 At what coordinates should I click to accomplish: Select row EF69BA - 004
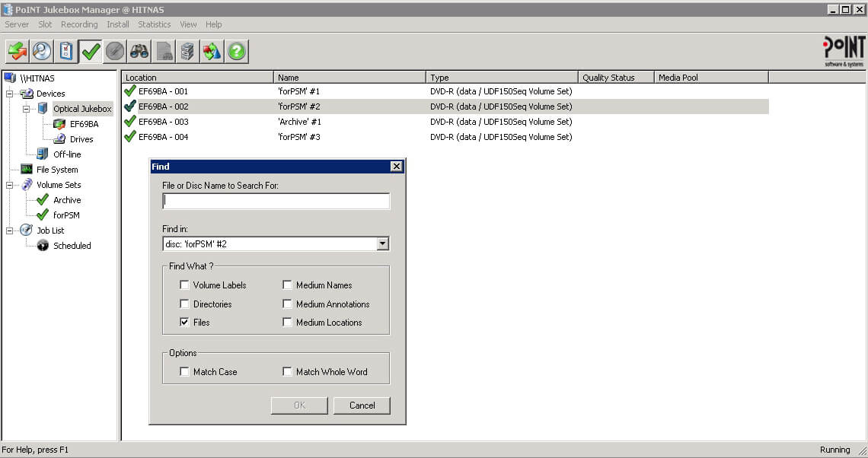click(445, 137)
